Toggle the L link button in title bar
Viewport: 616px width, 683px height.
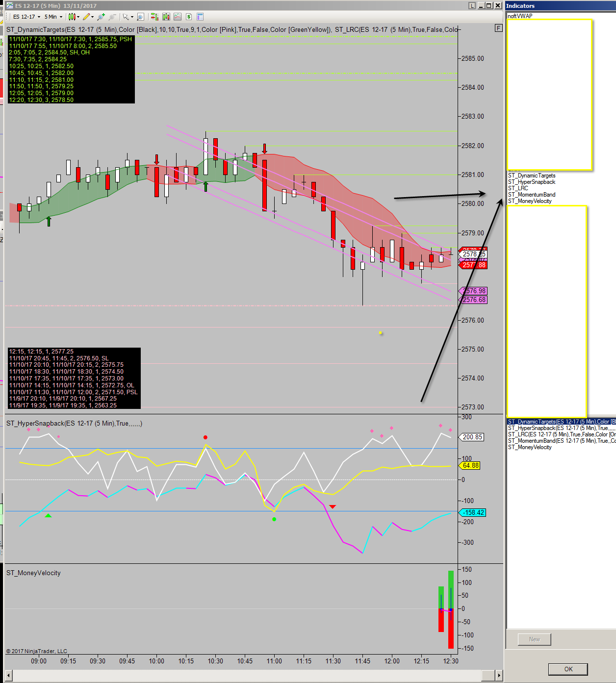point(472,5)
